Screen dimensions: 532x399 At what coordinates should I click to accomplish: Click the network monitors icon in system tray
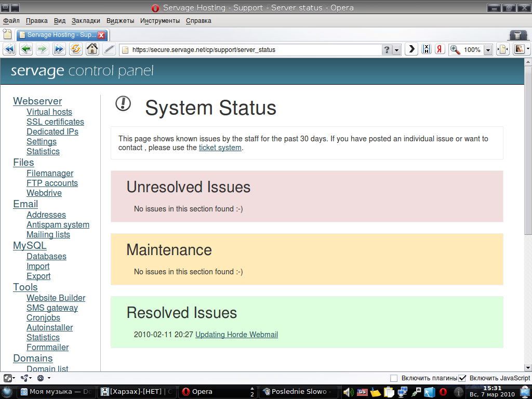point(403,392)
